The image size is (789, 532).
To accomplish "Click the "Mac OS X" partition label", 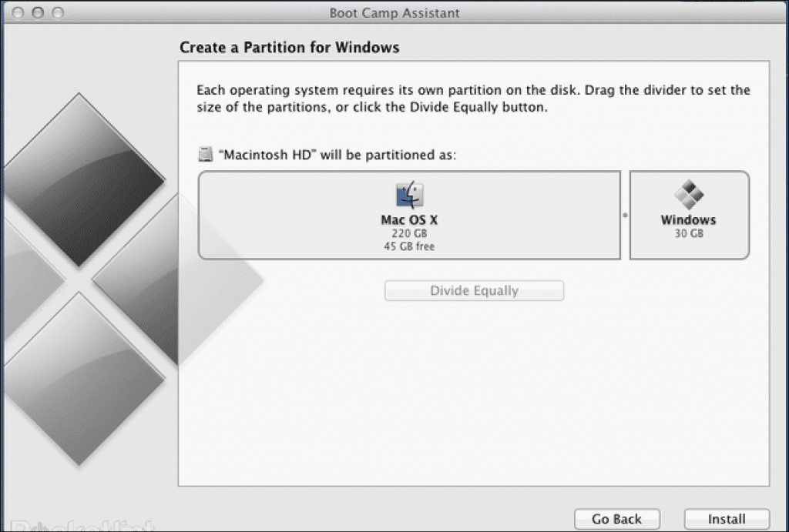I will click(x=409, y=219).
